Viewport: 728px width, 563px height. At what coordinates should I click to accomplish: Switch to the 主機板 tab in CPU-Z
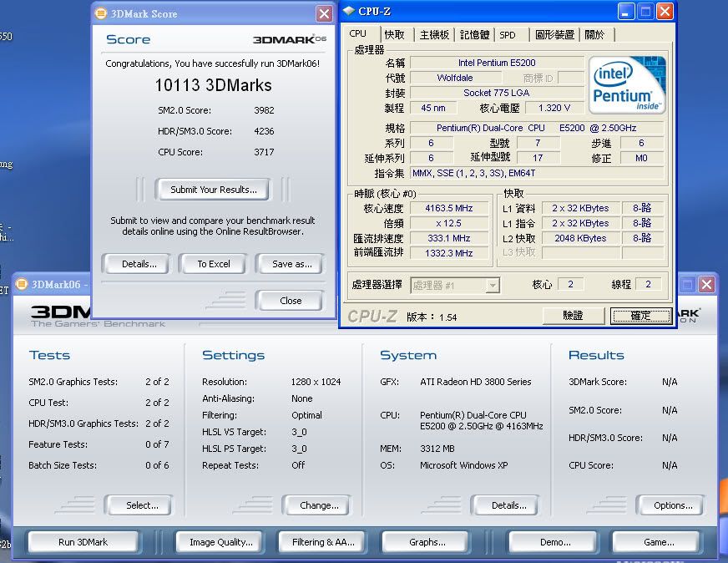click(x=434, y=35)
